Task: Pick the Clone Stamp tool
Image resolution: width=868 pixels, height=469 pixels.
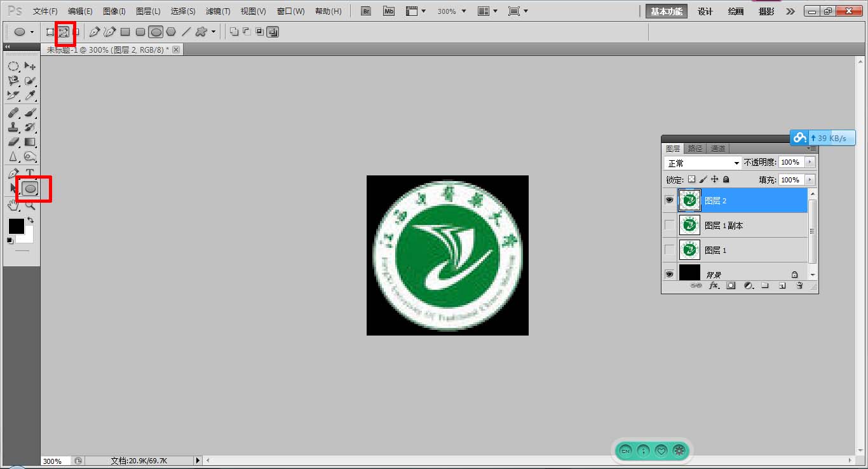Action: click(13, 128)
